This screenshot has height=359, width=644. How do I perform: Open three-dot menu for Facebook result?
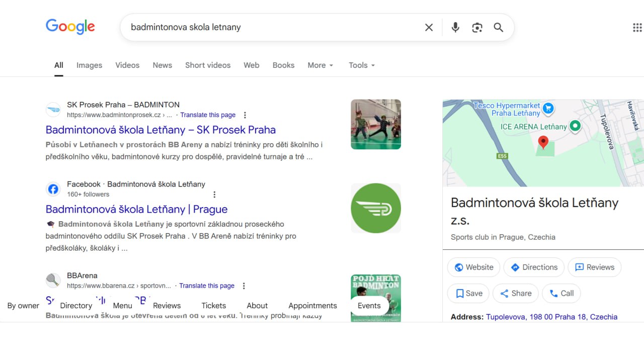tap(214, 195)
